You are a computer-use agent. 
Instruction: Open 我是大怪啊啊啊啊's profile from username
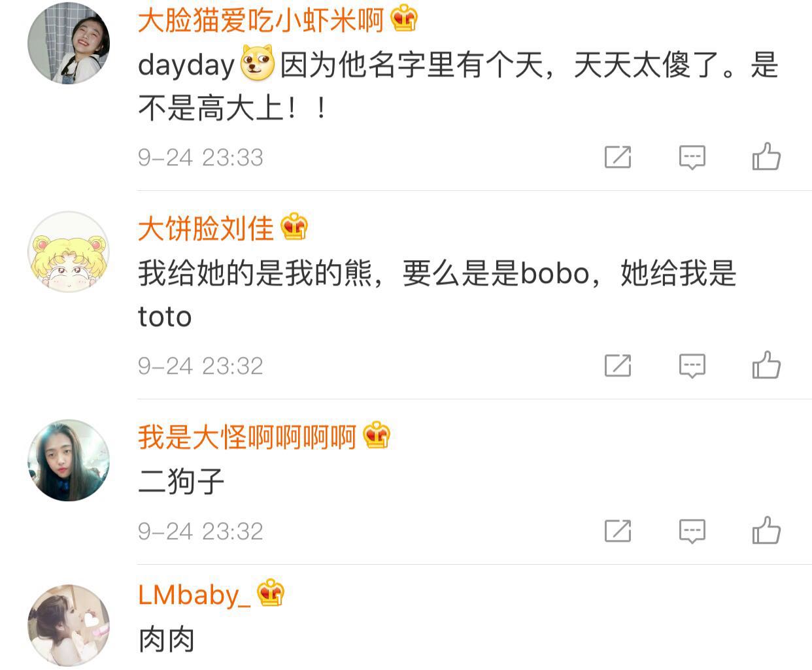click(246, 437)
